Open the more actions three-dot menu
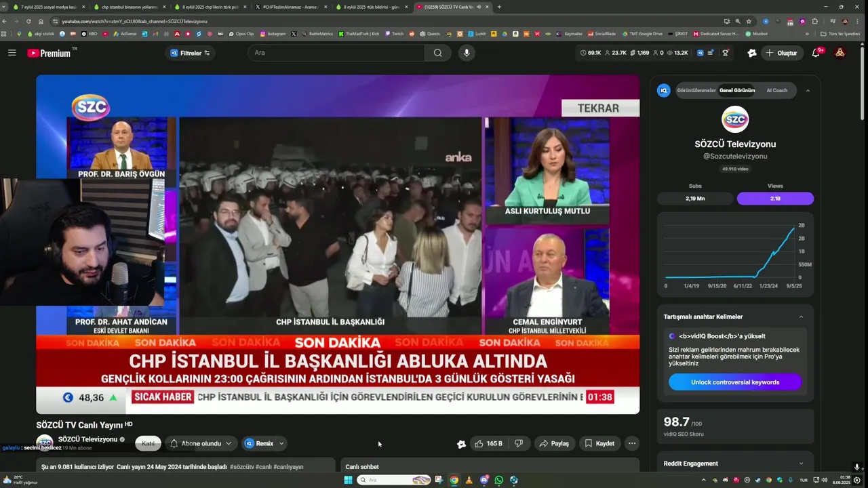 632,443
